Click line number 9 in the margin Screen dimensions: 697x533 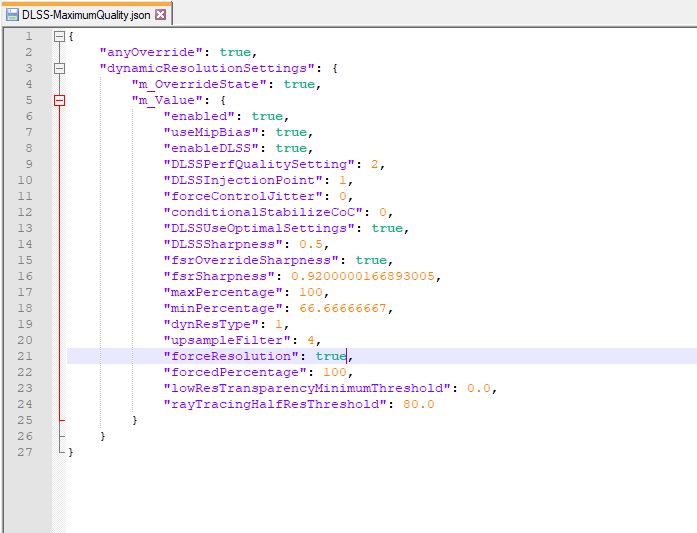pyautogui.click(x=29, y=164)
